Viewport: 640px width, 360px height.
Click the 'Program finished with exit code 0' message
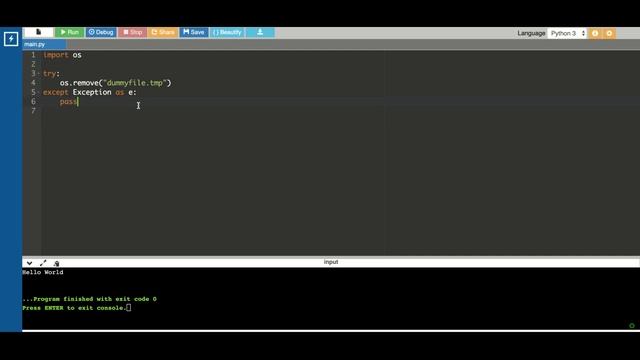[x=89, y=299]
